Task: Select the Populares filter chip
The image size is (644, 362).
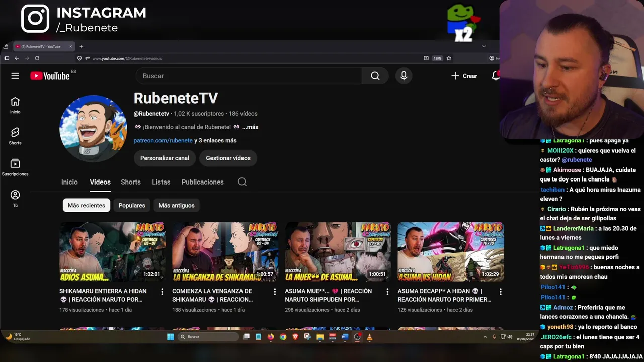Action: pyautogui.click(x=132, y=205)
